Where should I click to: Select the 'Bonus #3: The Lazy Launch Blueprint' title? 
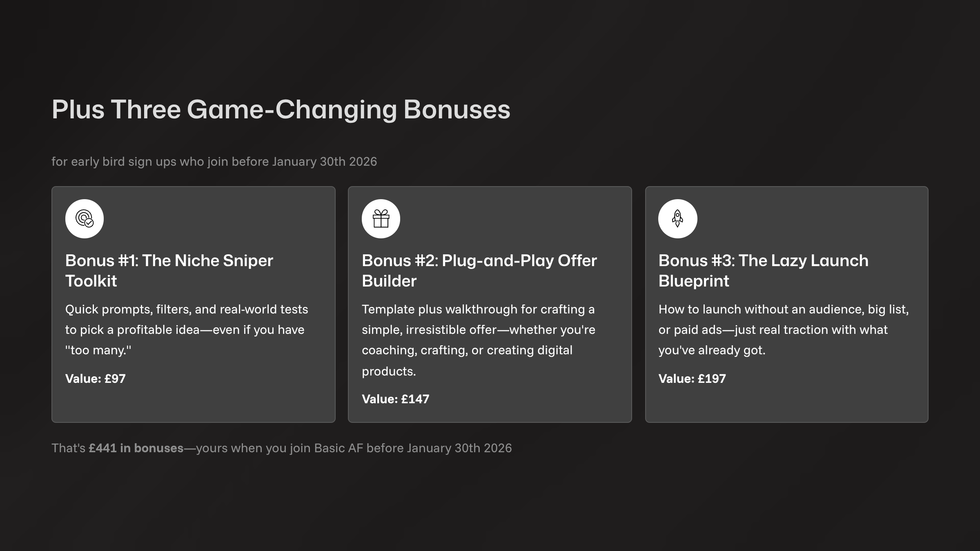point(763,271)
